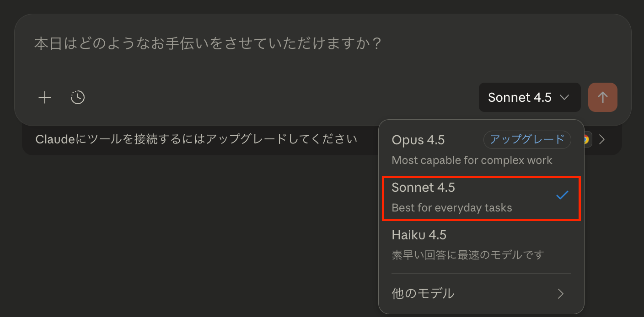
Task: Click the clock icon beside the plus
Action: [x=78, y=97]
